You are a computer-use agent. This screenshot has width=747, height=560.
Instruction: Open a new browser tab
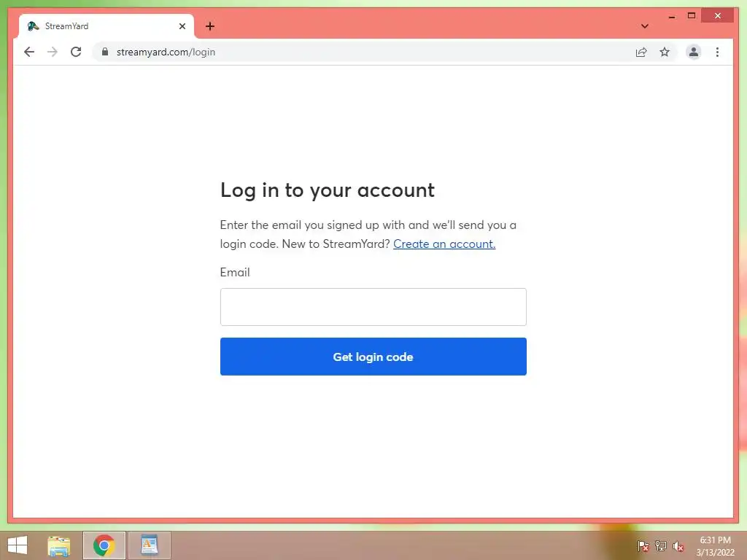(210, 26)
